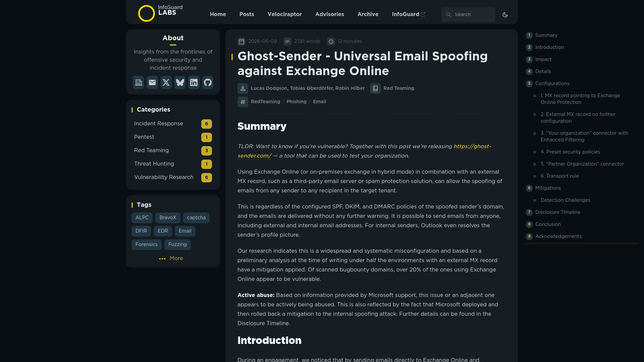The width and height of the screenshot is (644, 362).
Task: Click the Ghost-Sender post title
Action: (x=363, y=64)
